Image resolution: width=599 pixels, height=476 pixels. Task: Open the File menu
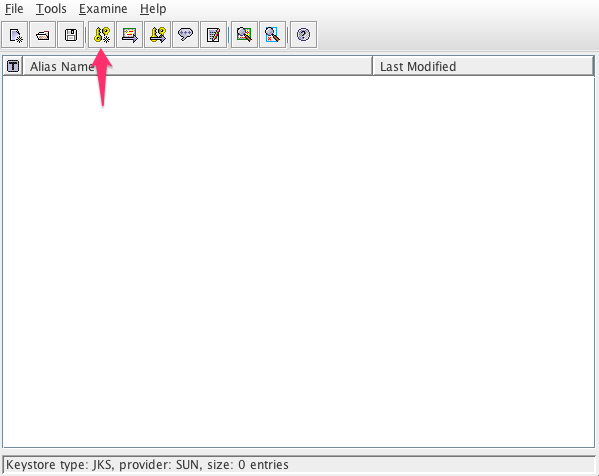click(14, 9)
